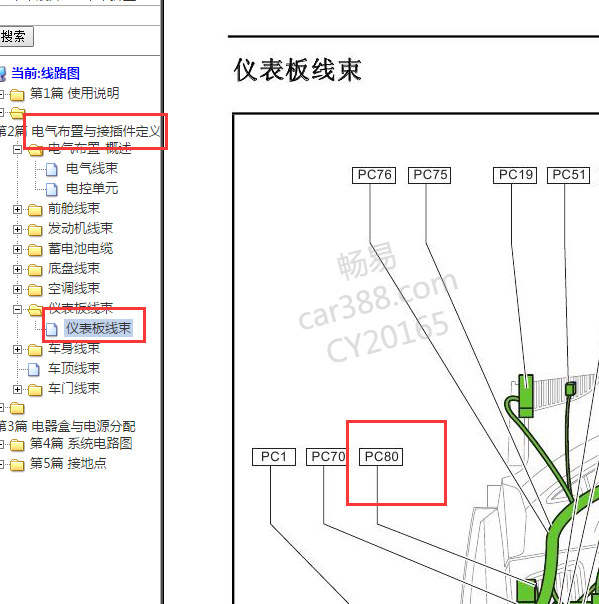Click the 车顶线束 document icon
Screen dimensions: 599x604
pyautogui.click(x=34, y=369)
